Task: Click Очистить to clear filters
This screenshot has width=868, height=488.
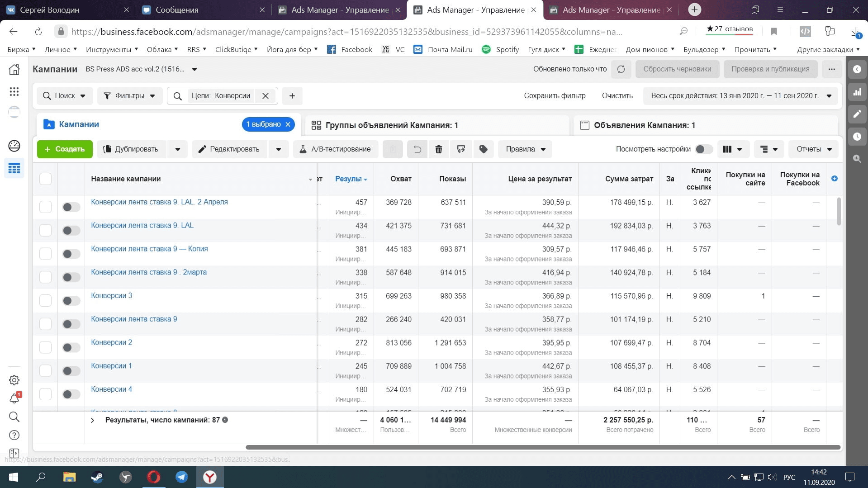Action: click(617, 96)
